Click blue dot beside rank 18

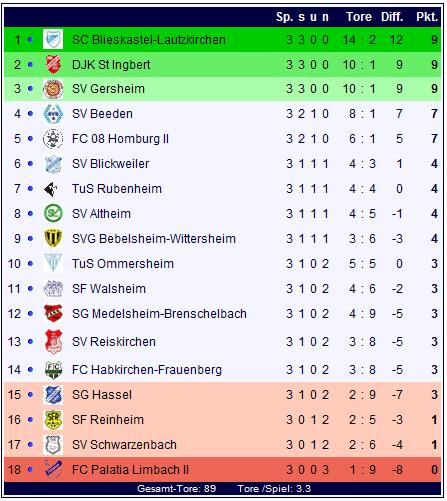click(x=30, y=469)
